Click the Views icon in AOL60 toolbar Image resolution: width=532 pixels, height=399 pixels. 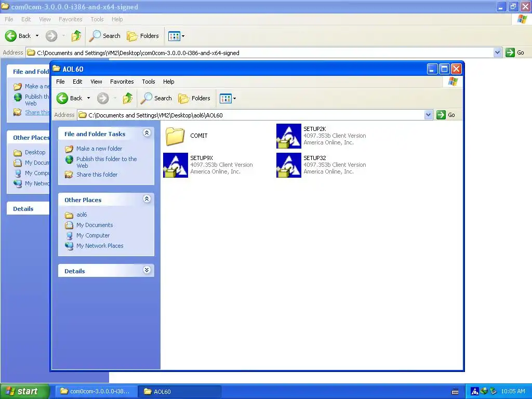pos(225,98)
